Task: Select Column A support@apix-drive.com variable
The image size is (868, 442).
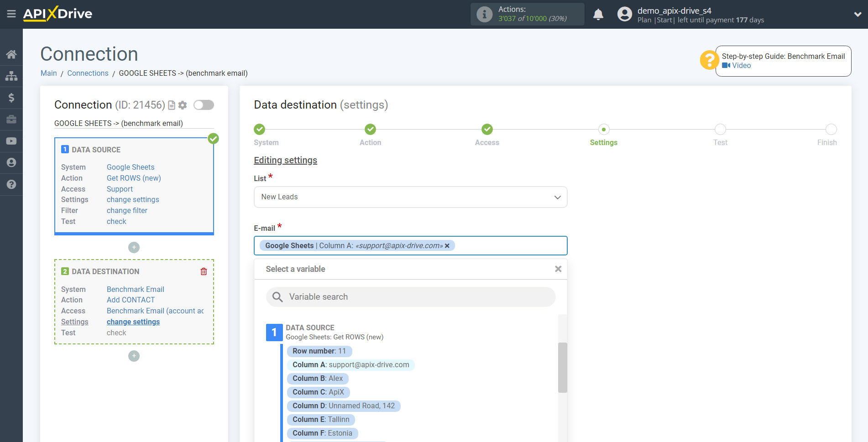Action: tap(350, 365)
